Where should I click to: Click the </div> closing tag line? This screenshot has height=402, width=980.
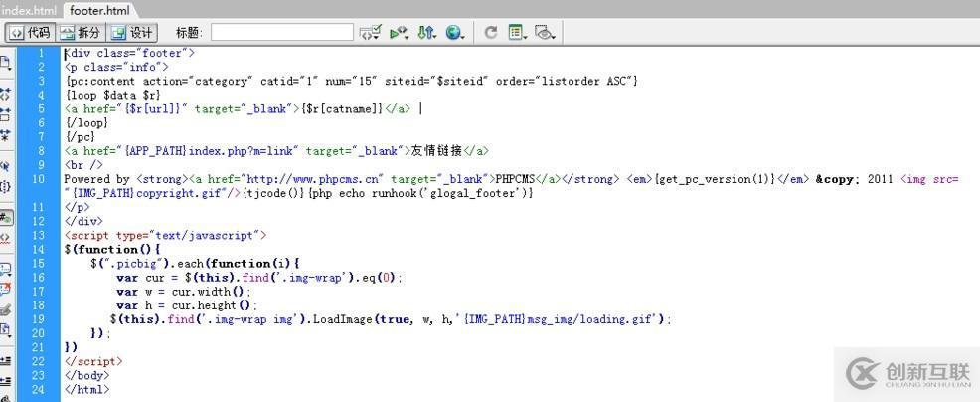83,222
